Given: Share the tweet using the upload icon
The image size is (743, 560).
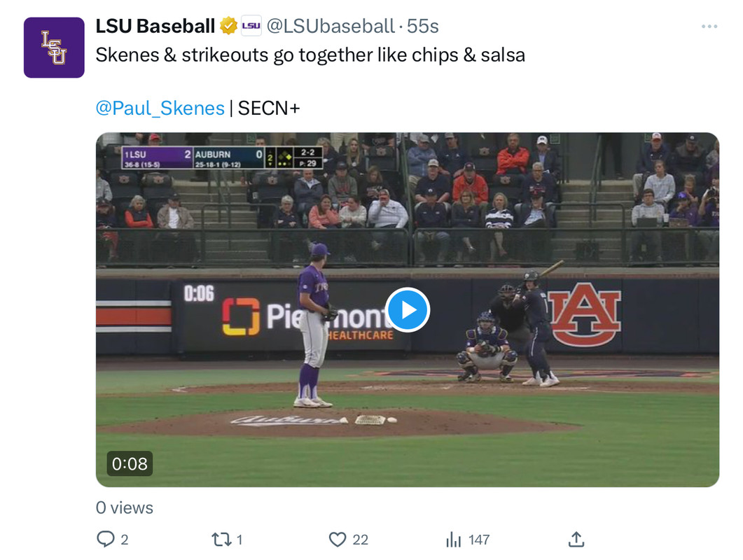Looking at the screenshot, I should pos(576,539).
